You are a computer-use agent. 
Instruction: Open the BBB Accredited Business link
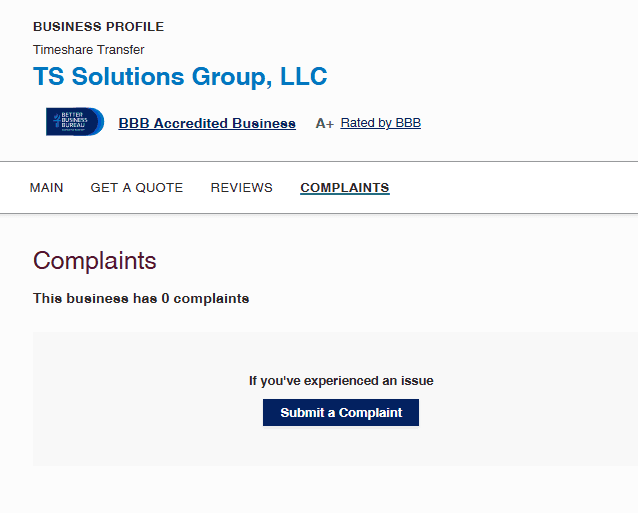[x=207, y=124]
